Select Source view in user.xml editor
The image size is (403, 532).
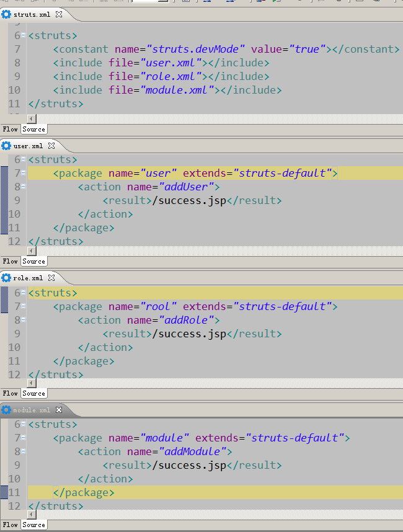click(x=34, y=261)
